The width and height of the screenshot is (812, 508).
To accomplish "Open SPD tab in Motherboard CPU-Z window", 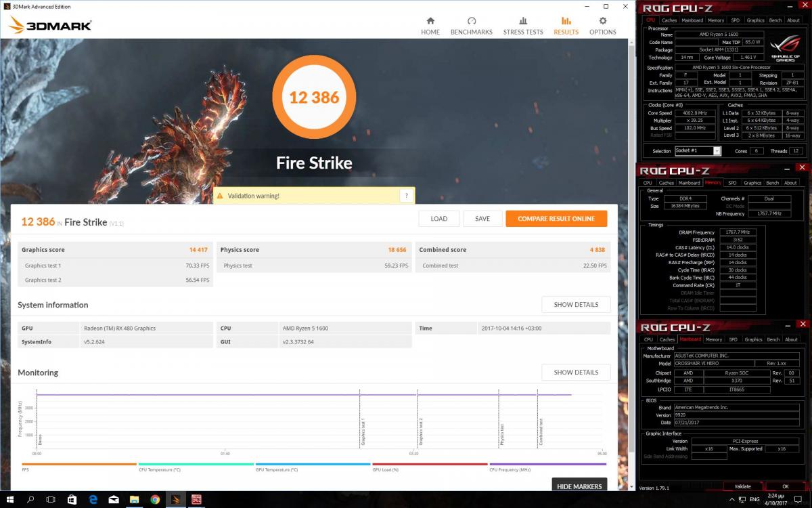I will pos(733,339).
